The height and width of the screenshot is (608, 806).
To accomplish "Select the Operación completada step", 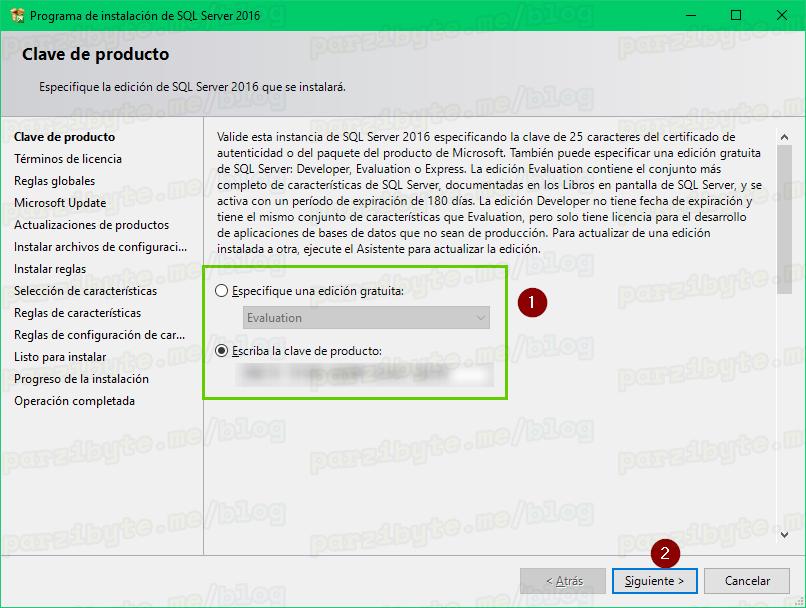I will (x=75, y=401).
